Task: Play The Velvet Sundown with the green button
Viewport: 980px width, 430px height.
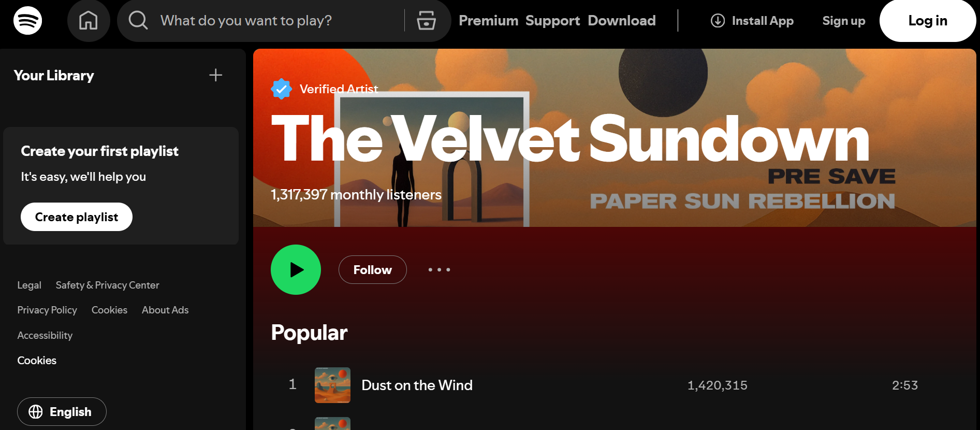Action: point(296,269)
